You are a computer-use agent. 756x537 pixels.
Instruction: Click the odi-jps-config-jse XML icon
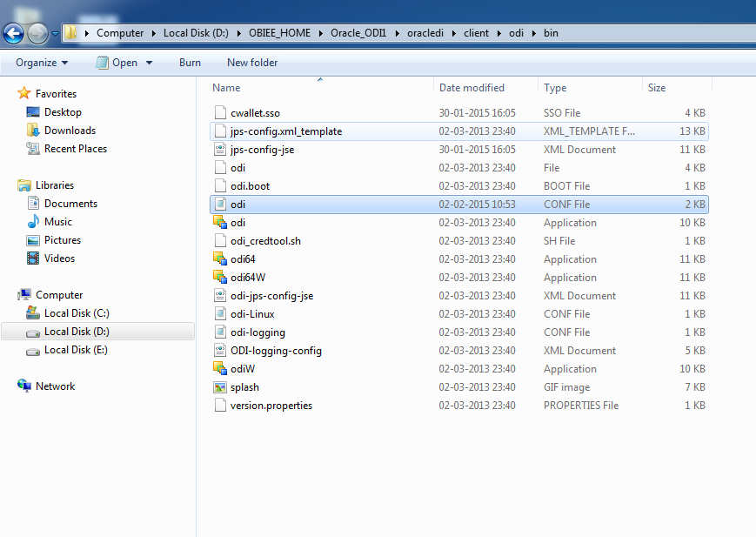click(x=220, y=295)
